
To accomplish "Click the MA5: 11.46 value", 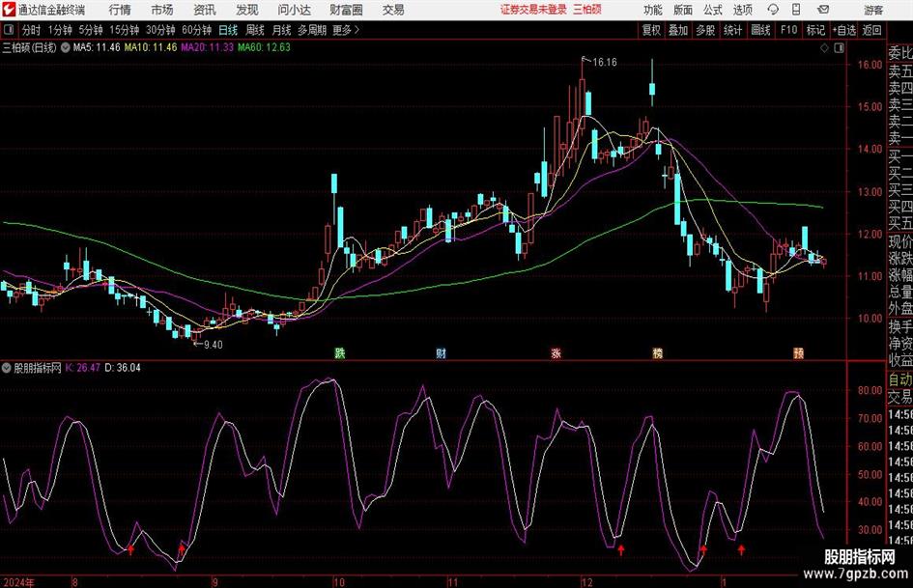I will pyautogui.click(x=97, y=47).
